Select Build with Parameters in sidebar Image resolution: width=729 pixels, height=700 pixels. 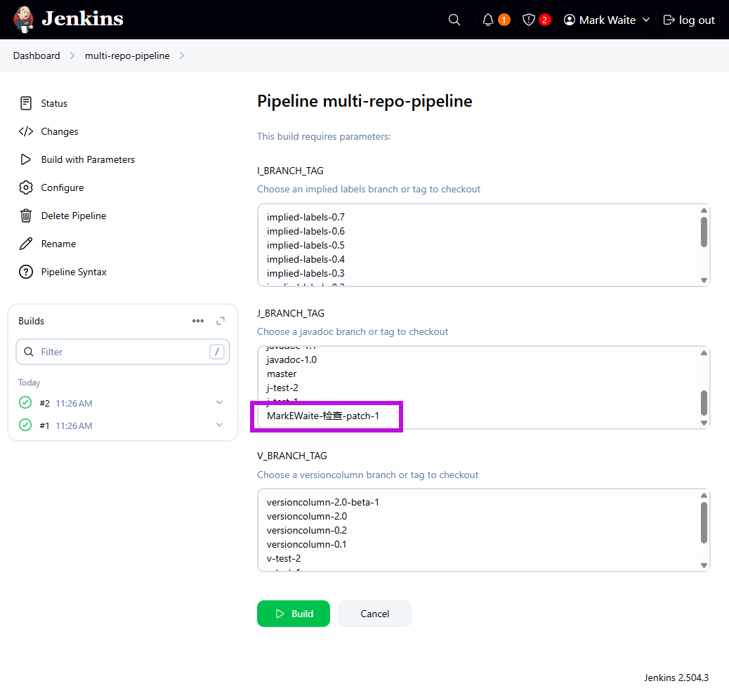point(88,159)
